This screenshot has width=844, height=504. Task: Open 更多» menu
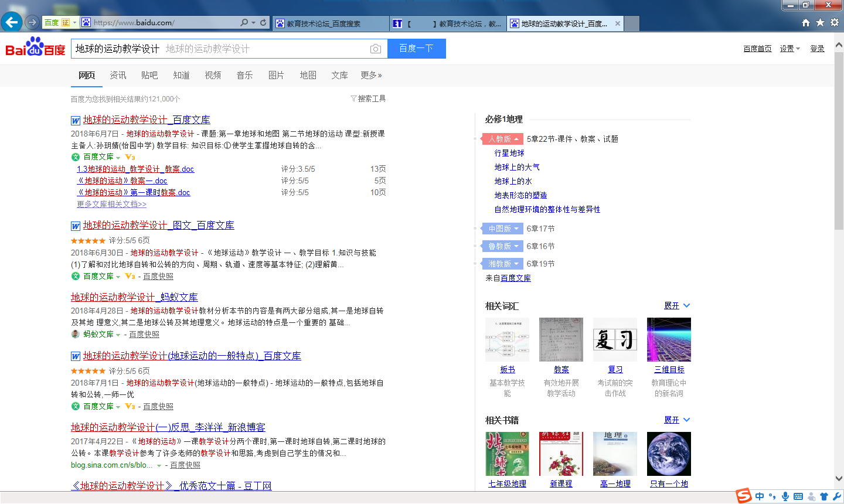coord(372,75)
